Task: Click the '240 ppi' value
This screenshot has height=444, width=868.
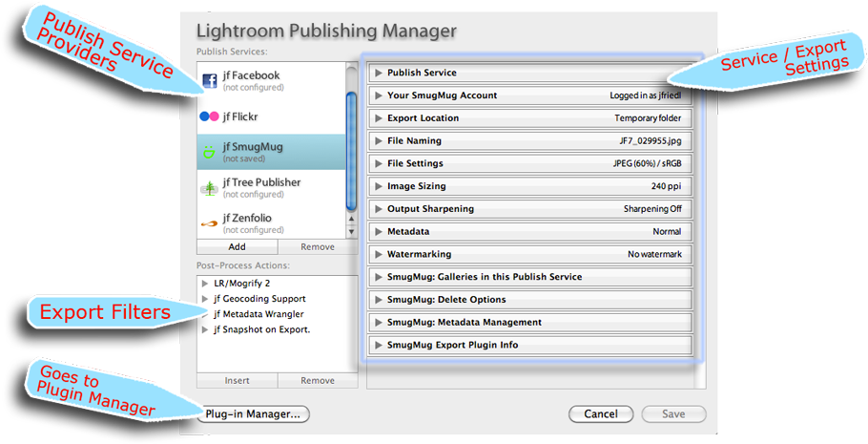Action: [x=666, y=186]
